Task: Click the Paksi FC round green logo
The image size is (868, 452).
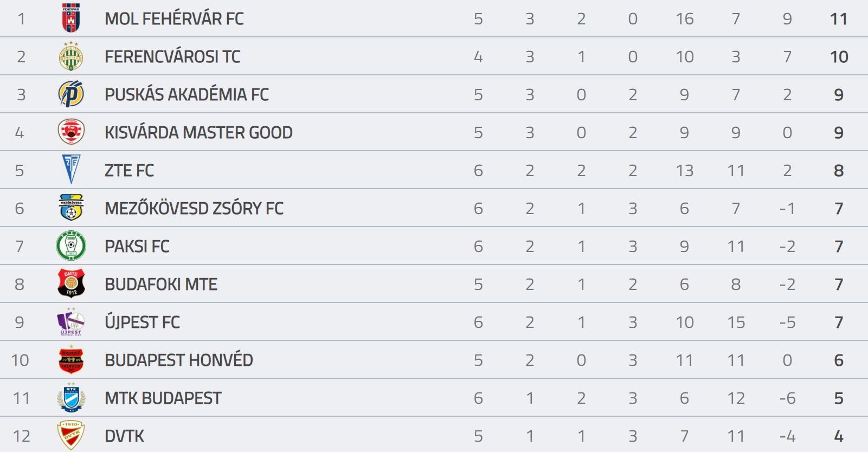Action: tap(71, 246)
